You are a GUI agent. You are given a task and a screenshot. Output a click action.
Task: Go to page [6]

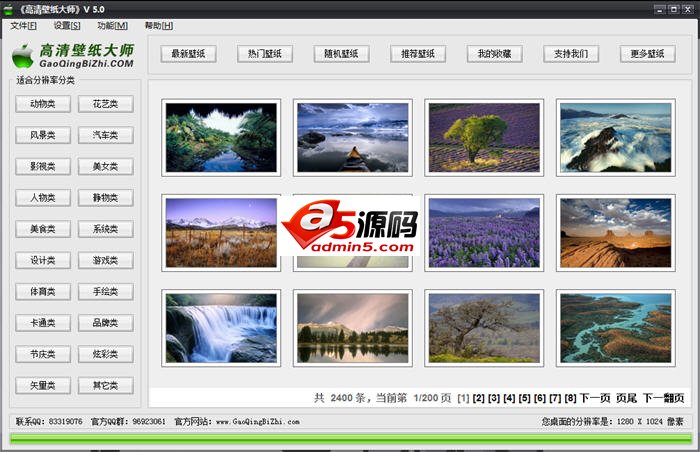540,398
